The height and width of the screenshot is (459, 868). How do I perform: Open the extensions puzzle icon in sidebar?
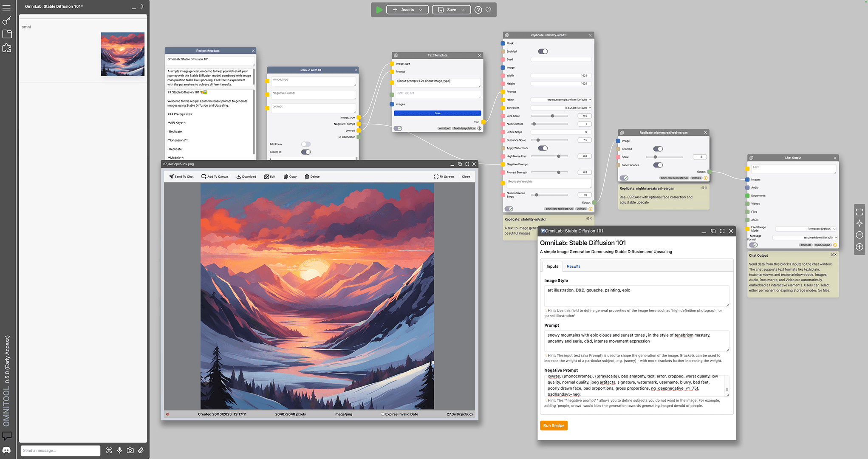coord(7,48)
